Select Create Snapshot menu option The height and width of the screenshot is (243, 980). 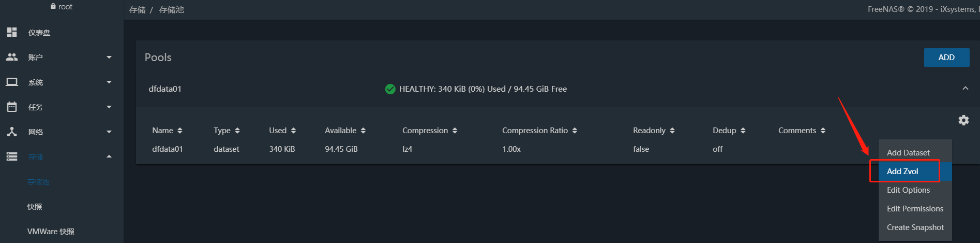click(x=915, y=227)
